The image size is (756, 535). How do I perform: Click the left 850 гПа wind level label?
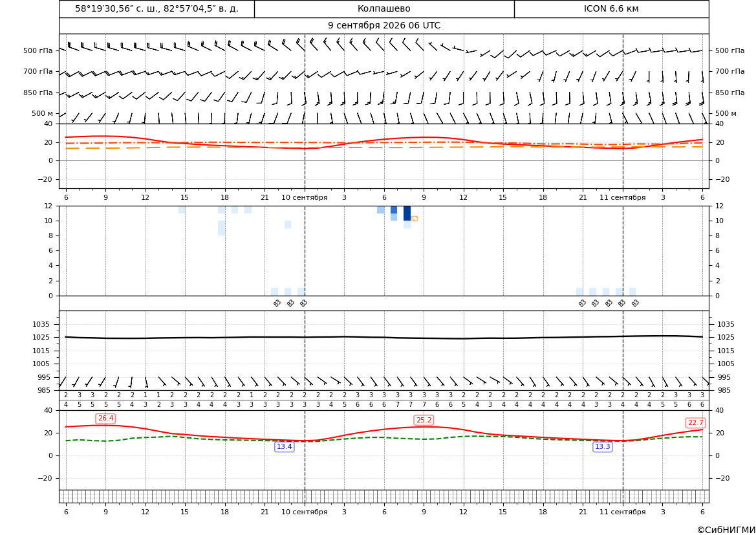click(x=38, y=93)
